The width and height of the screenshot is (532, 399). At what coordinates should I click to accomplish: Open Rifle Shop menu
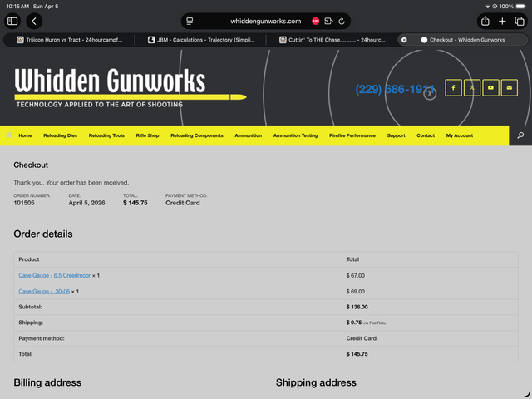148,135
